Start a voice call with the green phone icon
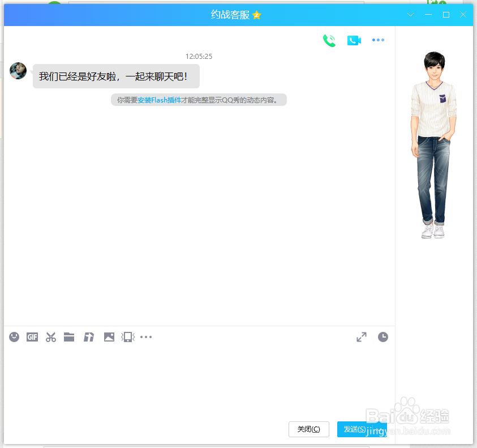The height and width of the screenshot is (448, 477). (329, 41)
